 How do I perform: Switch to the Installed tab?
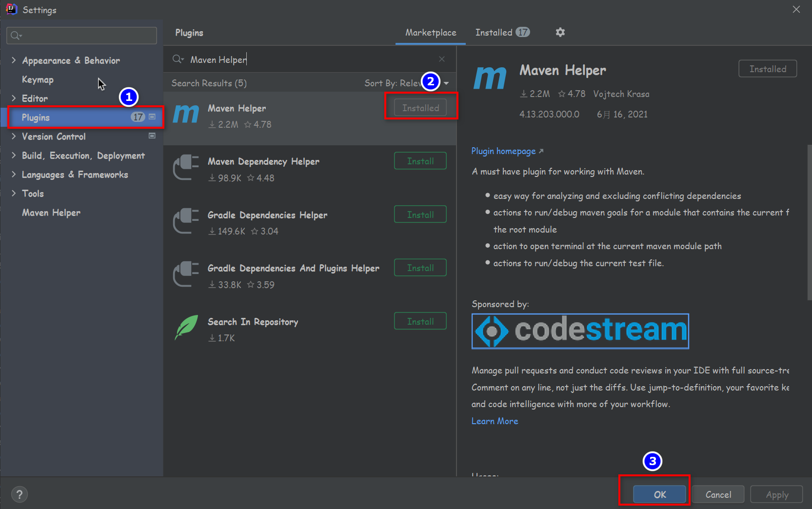tap(502, 33)
